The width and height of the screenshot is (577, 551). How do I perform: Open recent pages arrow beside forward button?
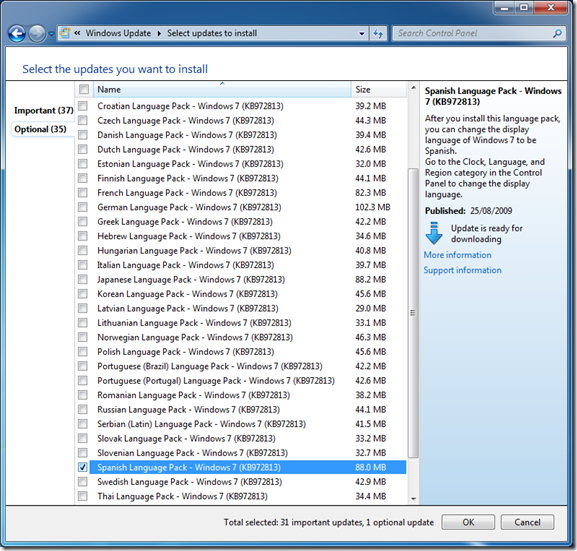click(x=52, y=34)
